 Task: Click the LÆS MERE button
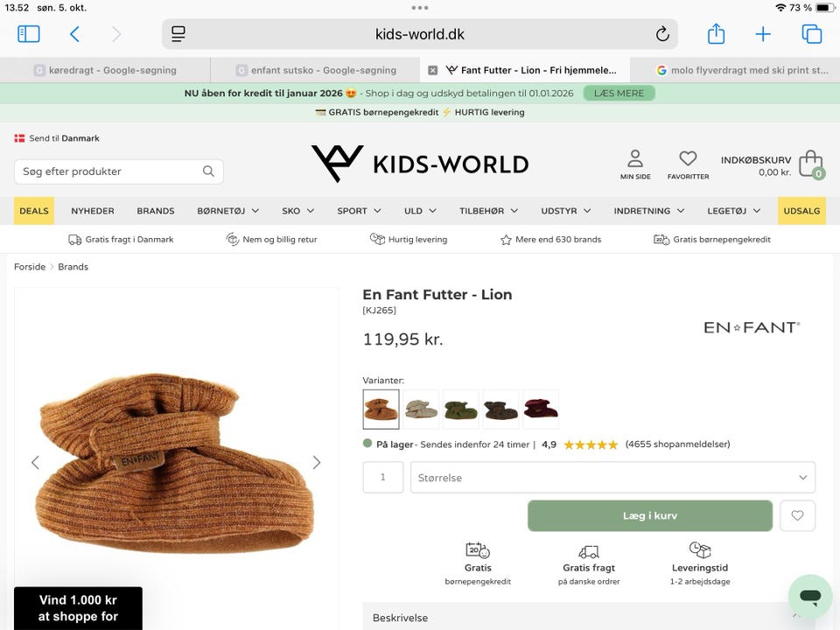click(619, 94)
